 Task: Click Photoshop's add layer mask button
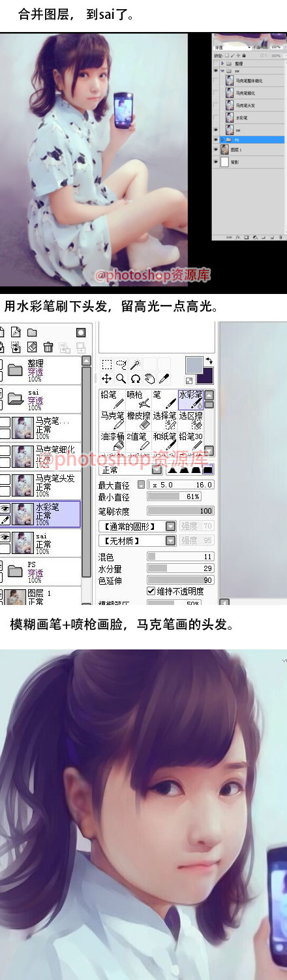[x=246, y=237]
